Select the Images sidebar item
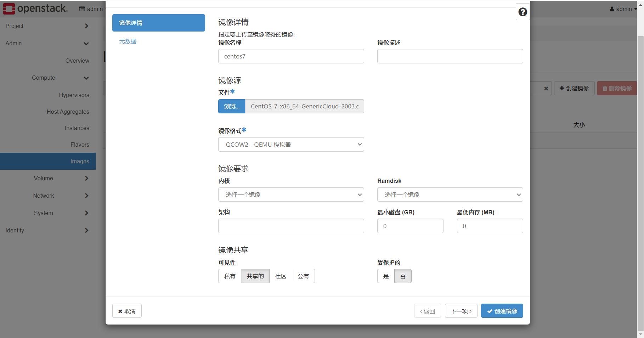The width and height of the screenshot is (644, 338). (48, 161)
